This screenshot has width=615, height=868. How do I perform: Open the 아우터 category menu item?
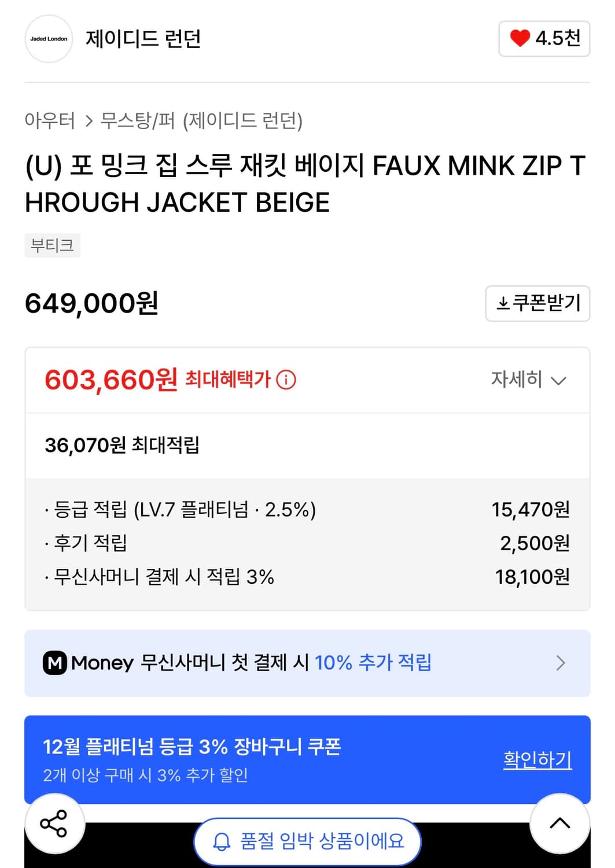51,120
